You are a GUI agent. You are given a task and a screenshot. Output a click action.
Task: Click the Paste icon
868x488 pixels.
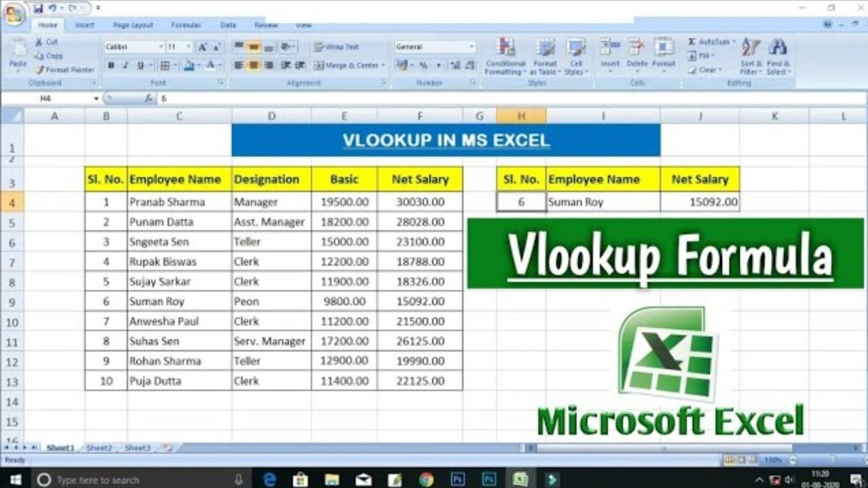pyautogui.click(x=18, y=47)
